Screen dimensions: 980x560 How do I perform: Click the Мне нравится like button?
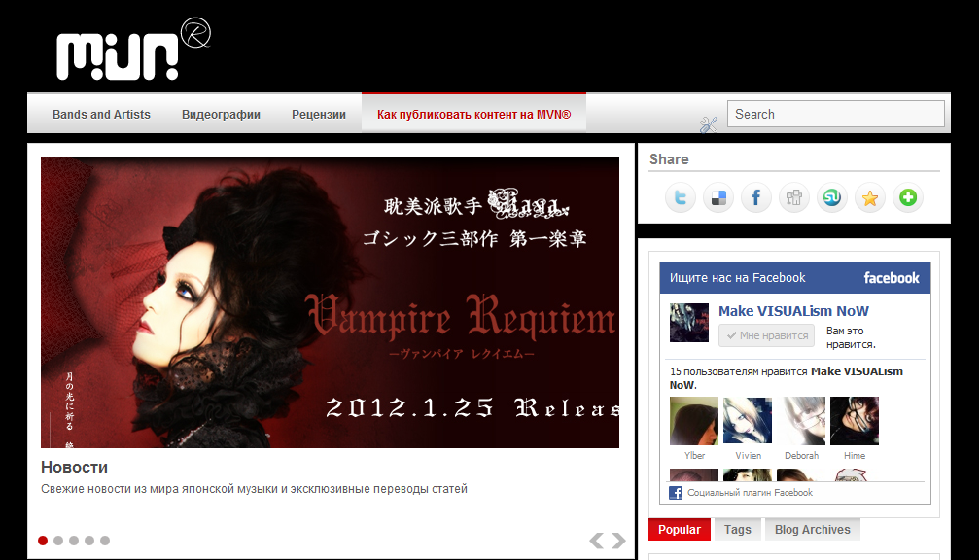tap(767, 335)
